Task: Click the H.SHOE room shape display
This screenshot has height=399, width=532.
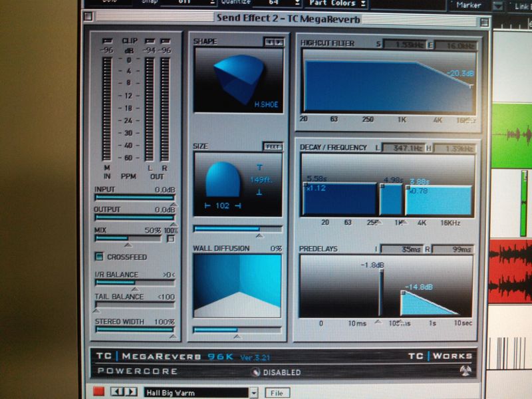Action: (x=238, y=80)
